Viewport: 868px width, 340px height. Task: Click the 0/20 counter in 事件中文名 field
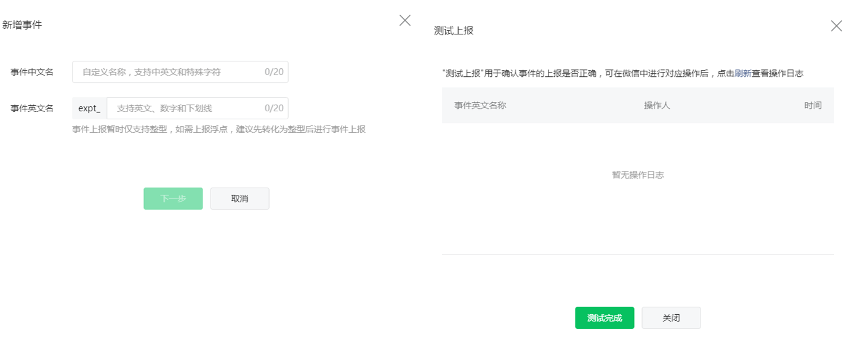tap(274, 72)
